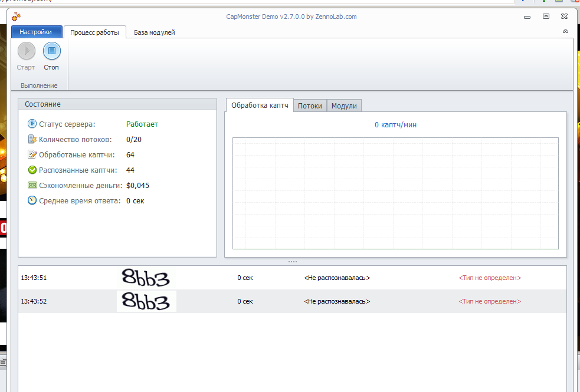Click the server status play icon
The width and height of the screenshot is (580, 392).
32,124
